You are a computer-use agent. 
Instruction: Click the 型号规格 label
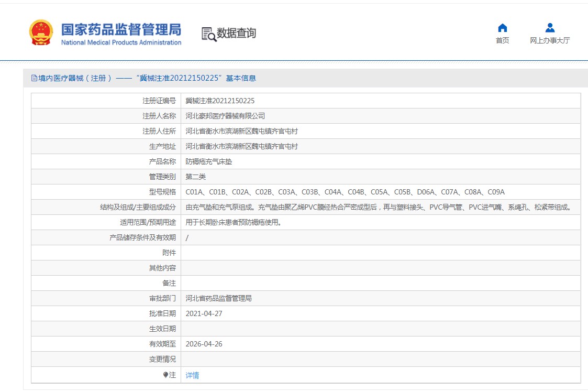(162, 192)
